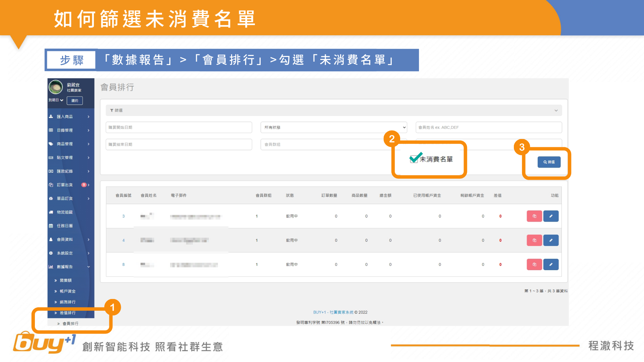Click the 匯入商品 download icon in sidebar
This screenshot has width=644, height=362.
(51, 117)
